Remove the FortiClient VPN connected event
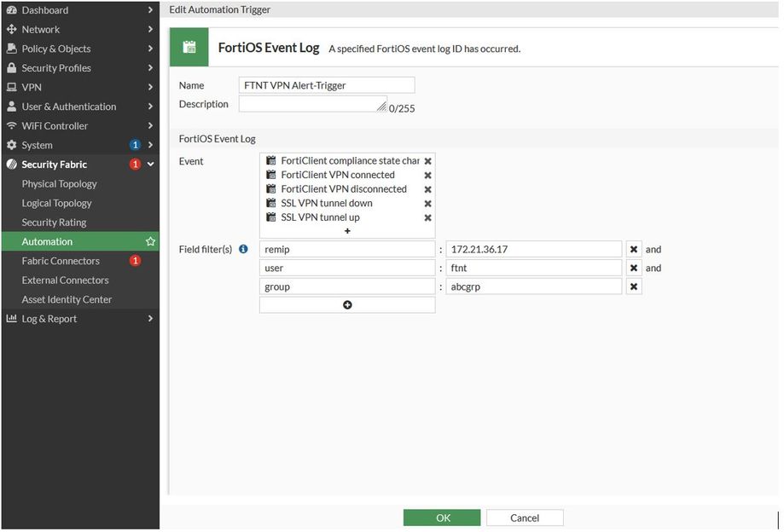The height and width of the screenshot is (532, 784). [427, 176]
